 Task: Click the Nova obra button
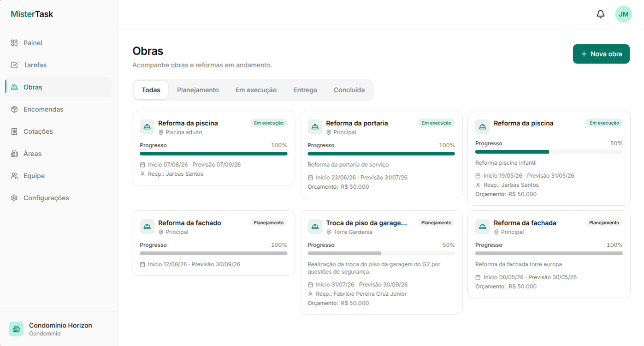[x=601, y=54]
